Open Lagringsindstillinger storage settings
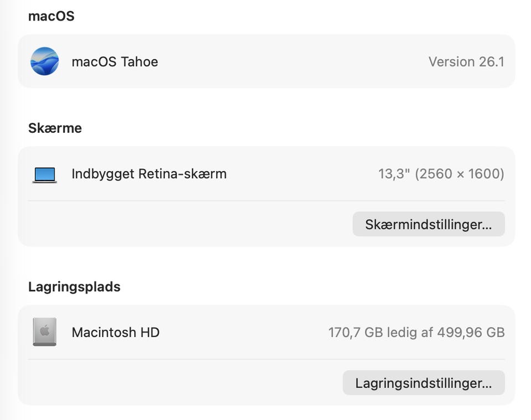The width and height of the screenshot is (531, 420). [423, 383]
